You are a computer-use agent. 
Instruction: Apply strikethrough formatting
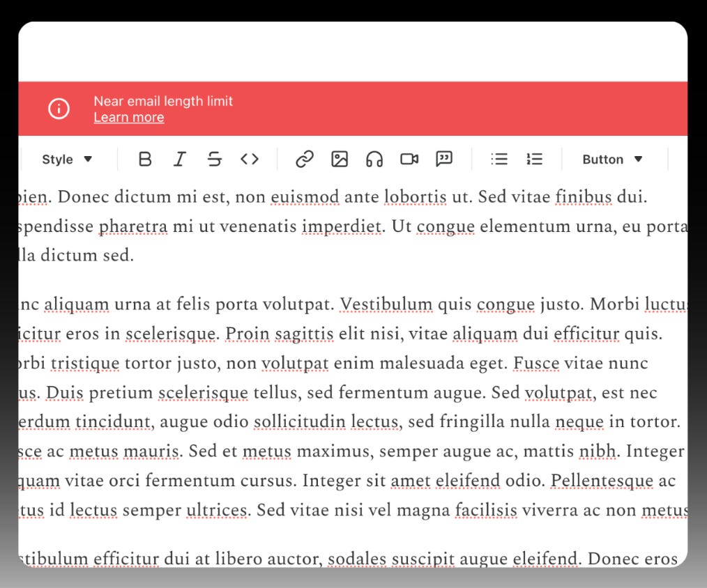pyautogui.click(x=215, y=159)
